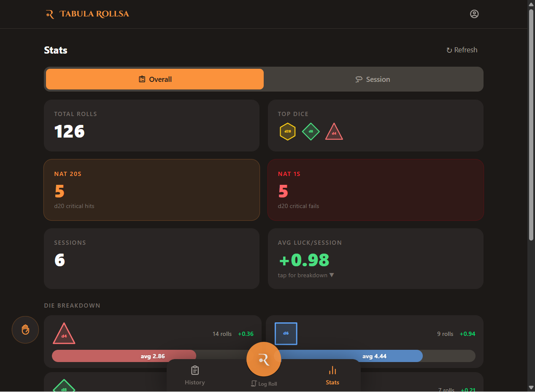Open the Nat 1s critical fails card
The image size is (535, 392).
[x=376, y=190]
